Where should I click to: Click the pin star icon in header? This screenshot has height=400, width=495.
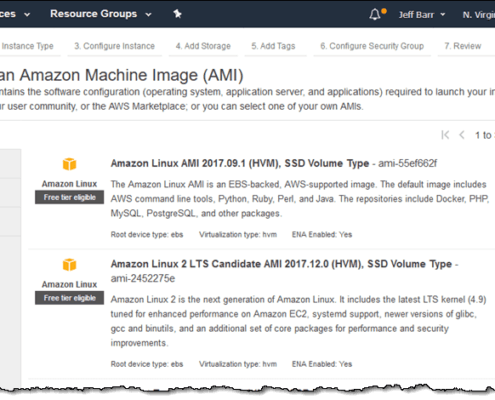[x=177, y=14]
